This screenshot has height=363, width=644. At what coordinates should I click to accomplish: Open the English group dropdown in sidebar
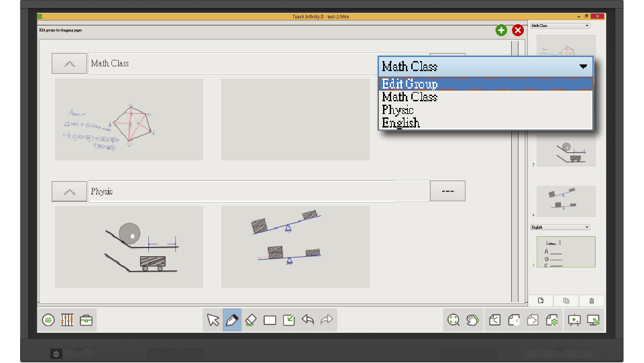coord(560,227)
